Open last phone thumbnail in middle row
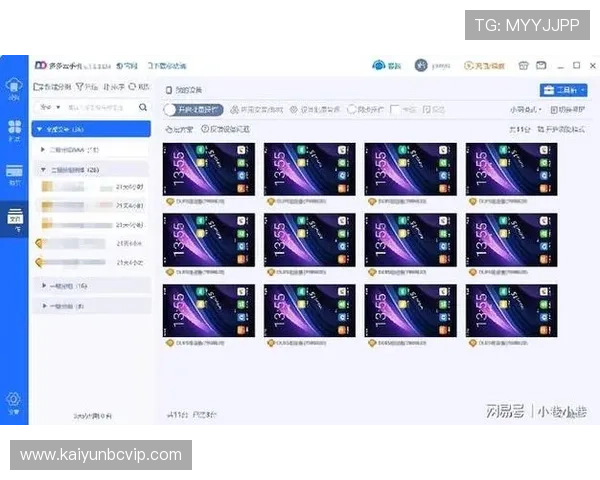The width and height of the screenshot is (600, 480). click(x=512, y=240)
